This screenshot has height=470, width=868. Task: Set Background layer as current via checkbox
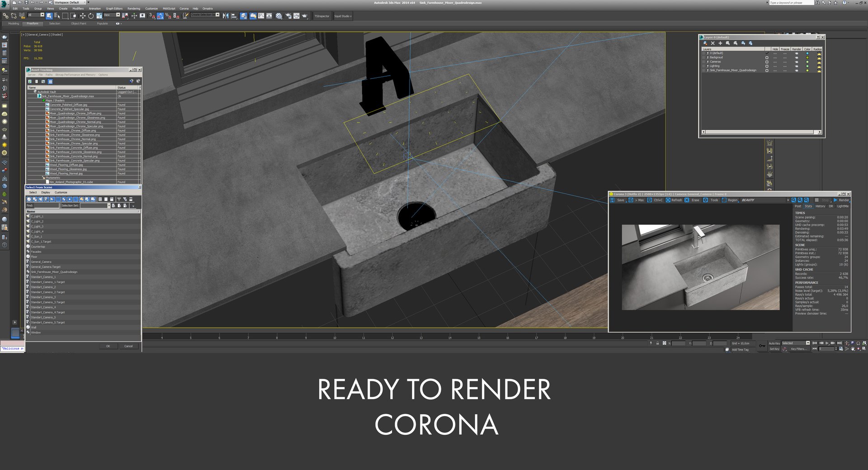767,57
